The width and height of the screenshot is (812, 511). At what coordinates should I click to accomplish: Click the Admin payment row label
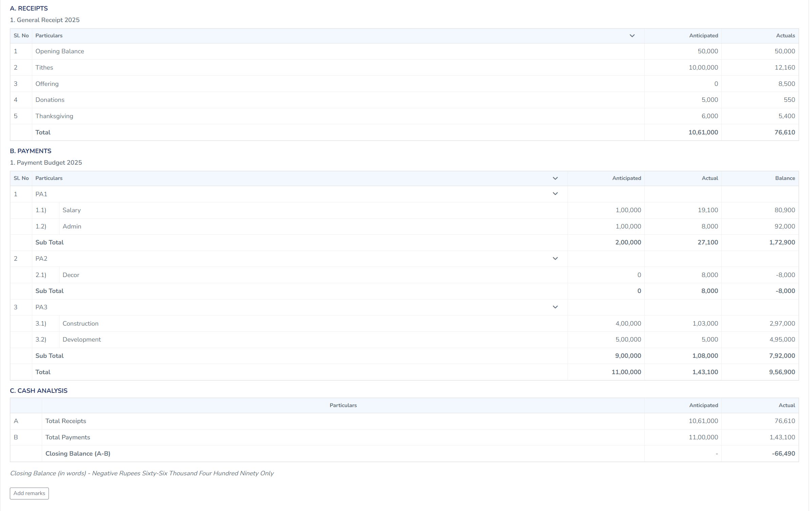point(72,226)
